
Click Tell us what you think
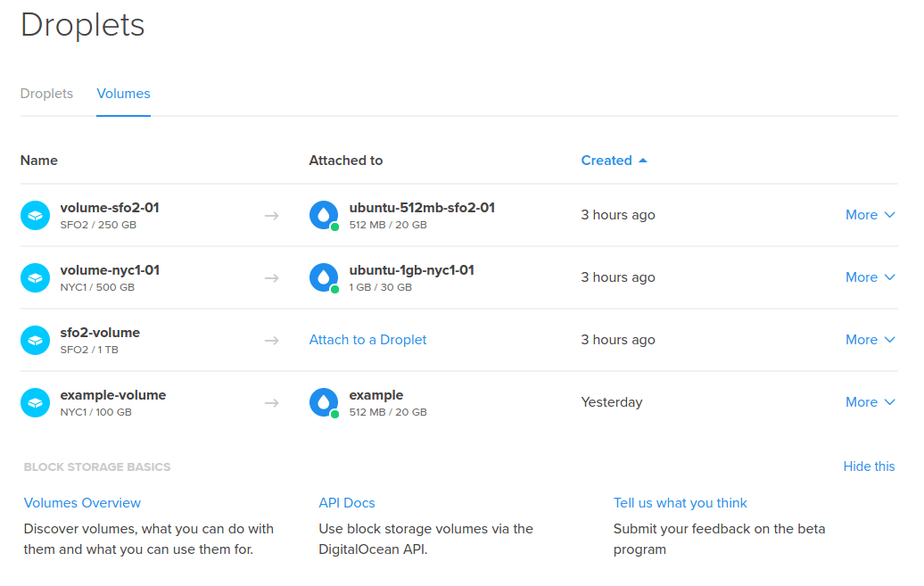coord(680,503)
